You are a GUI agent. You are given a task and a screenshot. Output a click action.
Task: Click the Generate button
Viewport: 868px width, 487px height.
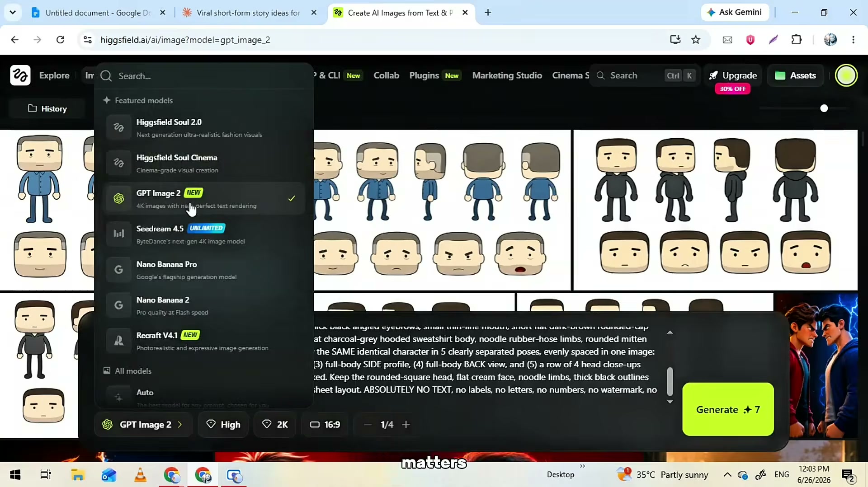(728, 409)
